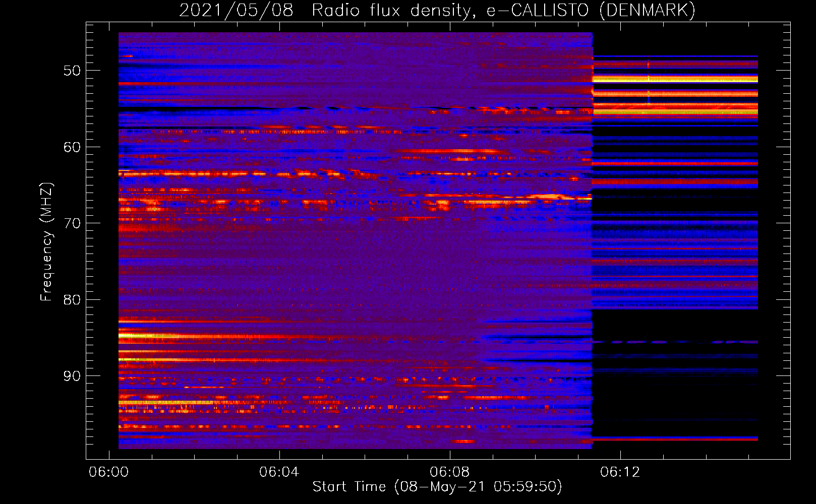Click the 06:04 time tick label

(279, 472)
